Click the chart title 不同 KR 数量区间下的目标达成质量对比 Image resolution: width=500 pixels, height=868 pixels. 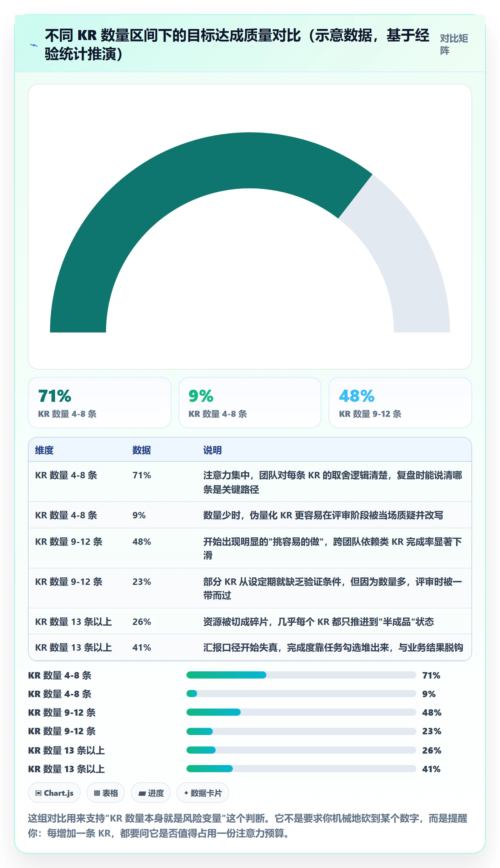237,45
